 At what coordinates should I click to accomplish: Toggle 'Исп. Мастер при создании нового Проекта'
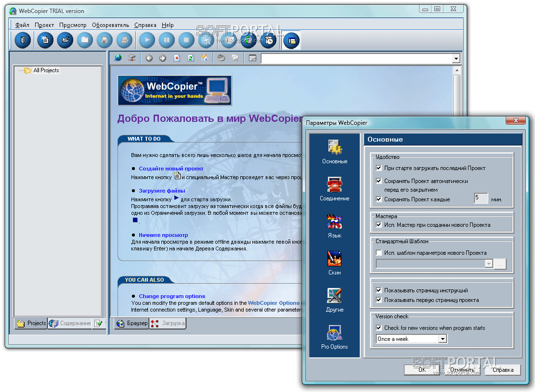[378, 225]
